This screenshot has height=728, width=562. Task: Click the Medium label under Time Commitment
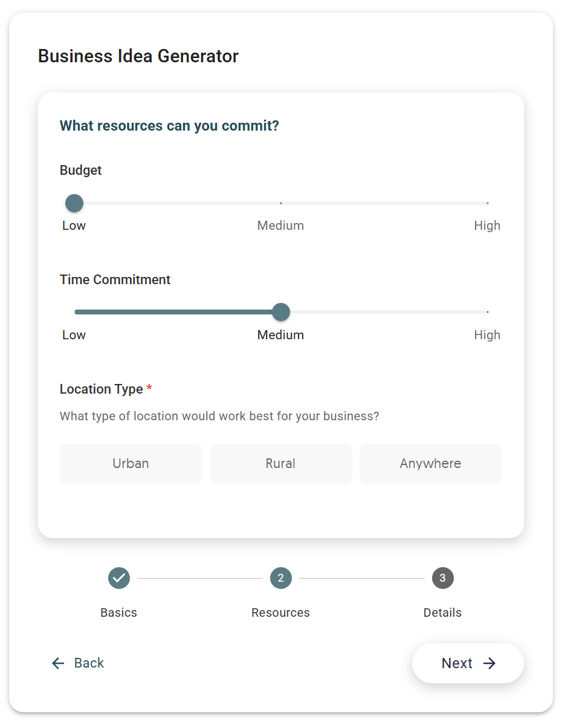point(281,335)
